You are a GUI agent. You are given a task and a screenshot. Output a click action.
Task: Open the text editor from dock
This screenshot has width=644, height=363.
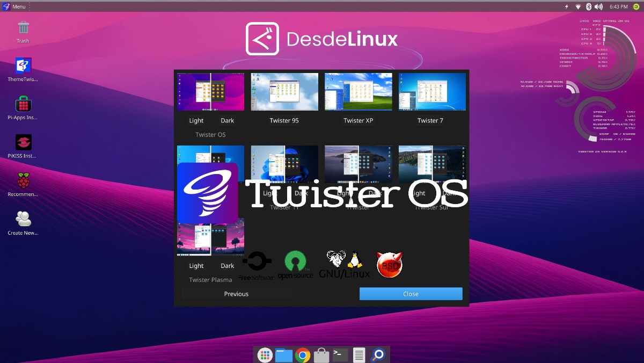tap(359, 355)
